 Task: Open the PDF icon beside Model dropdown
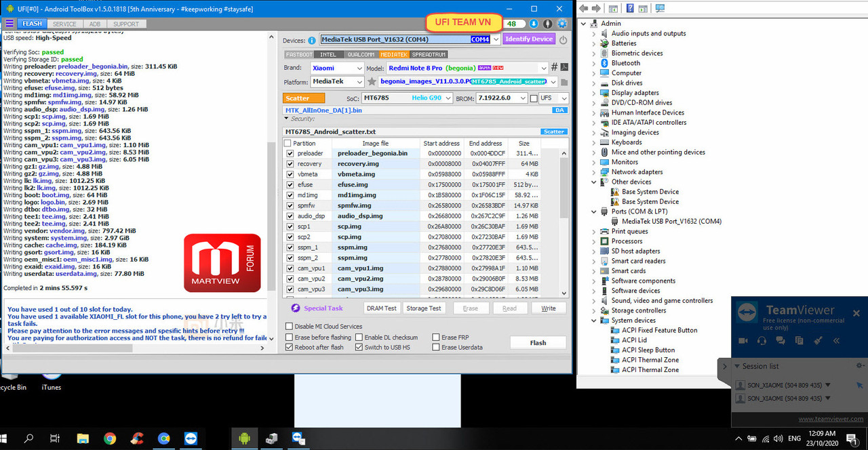[x=564, y=67]
